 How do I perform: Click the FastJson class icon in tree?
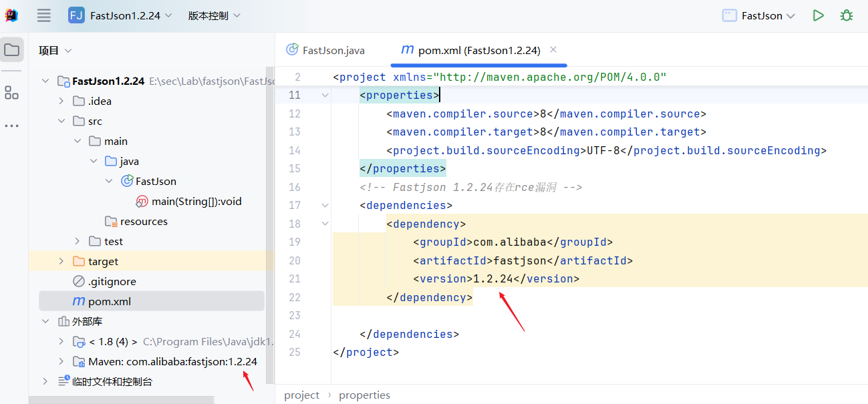(127, 181)
